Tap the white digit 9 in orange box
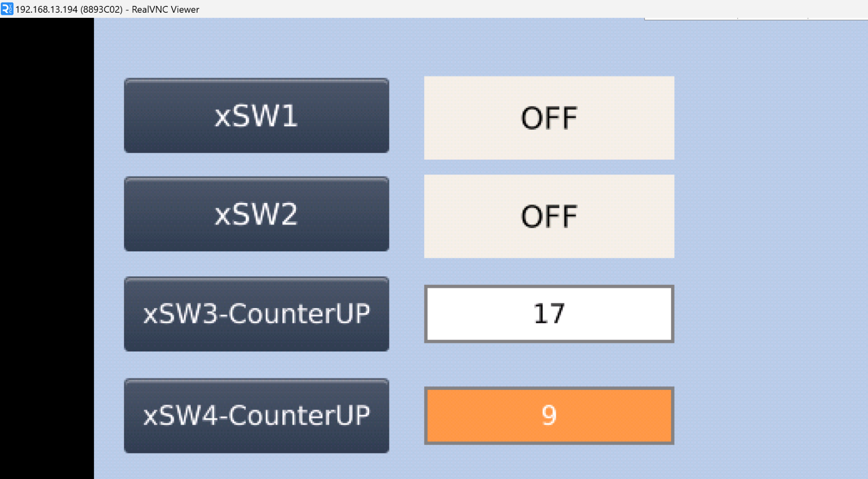 [x=549, y=415]
